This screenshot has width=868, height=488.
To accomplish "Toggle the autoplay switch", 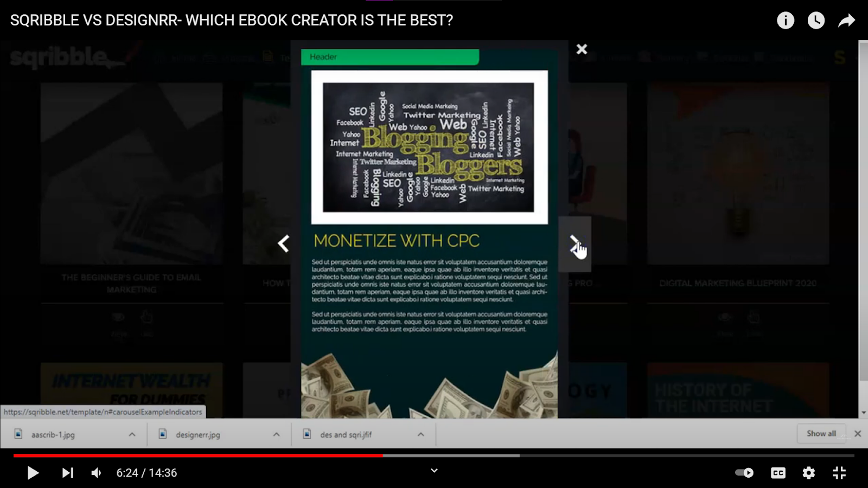I will click(x=744, y=473).
